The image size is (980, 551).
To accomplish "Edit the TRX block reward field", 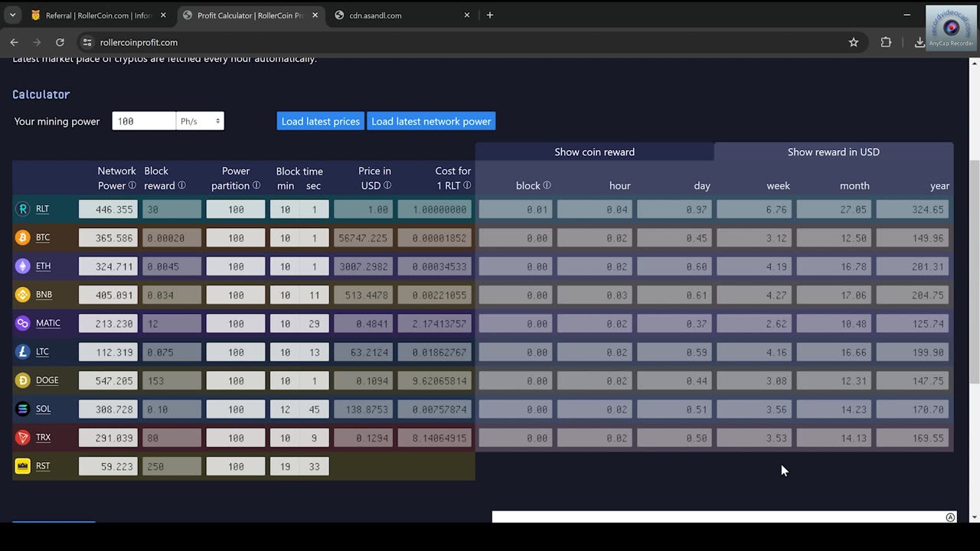I will click(x=171, y=438).
